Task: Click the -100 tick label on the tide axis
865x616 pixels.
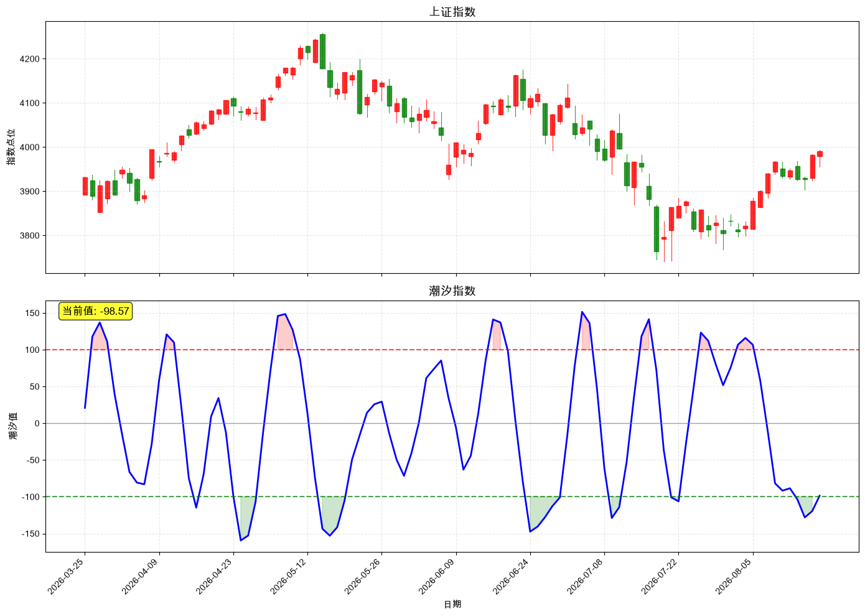Action: (x=30, y=497)
